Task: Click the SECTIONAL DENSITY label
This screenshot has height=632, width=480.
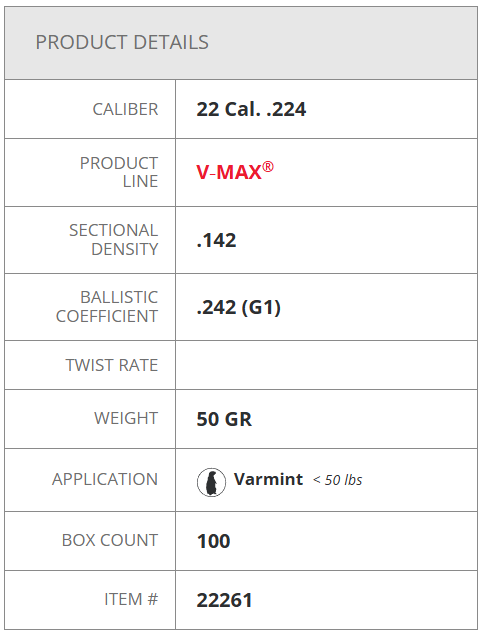Action: (114, 239)
